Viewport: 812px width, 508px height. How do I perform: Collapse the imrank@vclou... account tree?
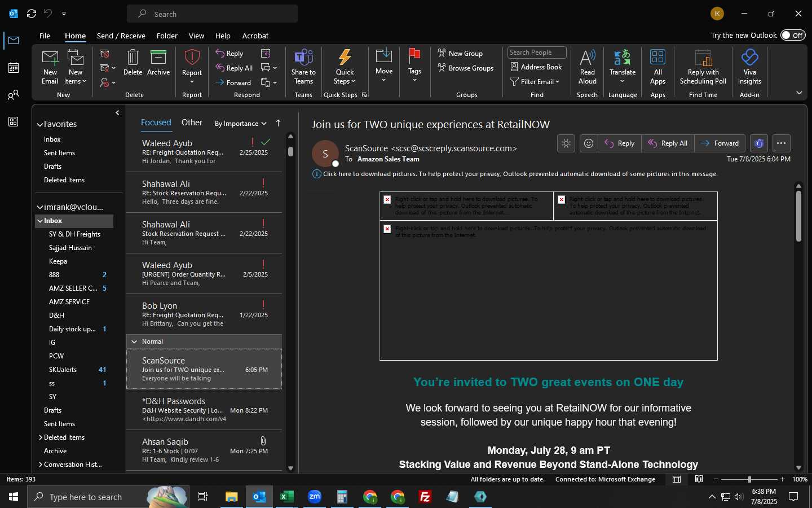click(x=40, y=207)
